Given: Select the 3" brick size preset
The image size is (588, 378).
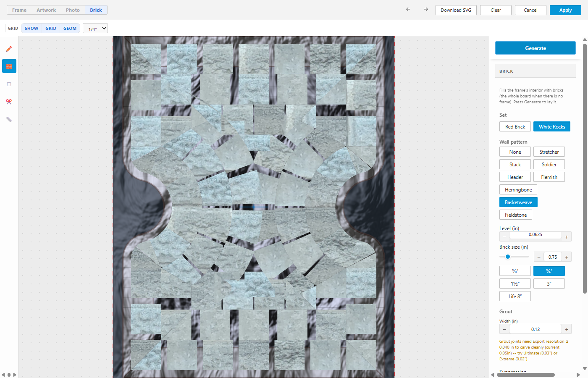Looking at the screenshot, I should 549,283.
